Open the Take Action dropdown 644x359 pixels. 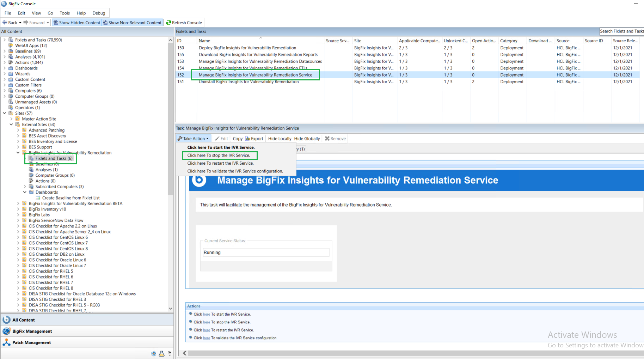point(194,139)
